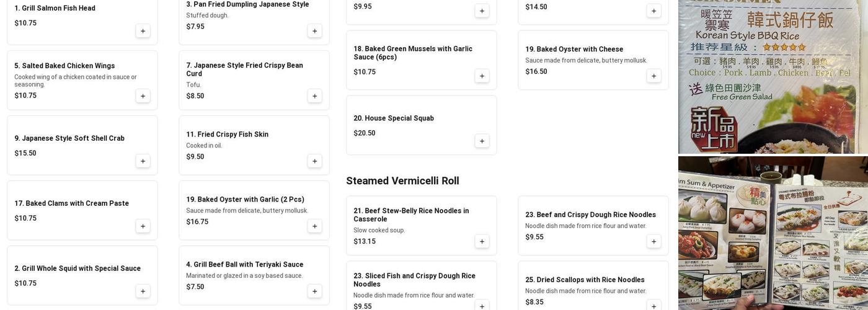Add Grill Whole Squid with Special Sauce
Viewport: 868px width, 310px height.
[x=143, y=291]
